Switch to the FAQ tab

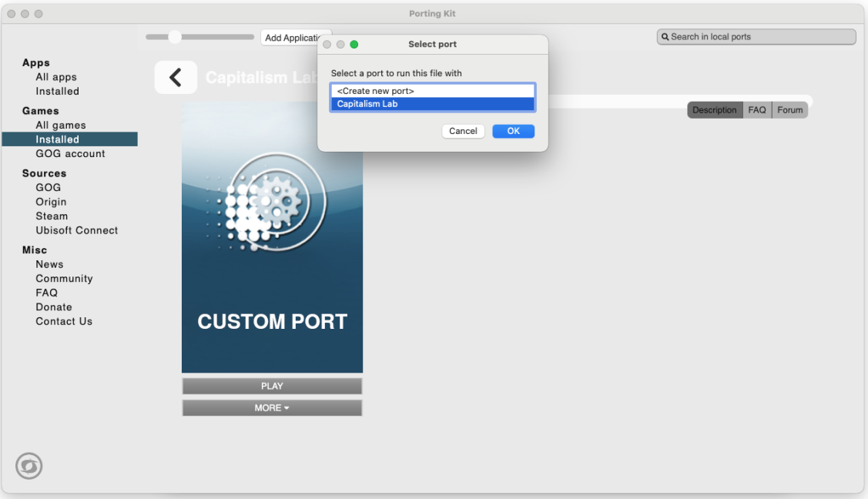[757, 110]
